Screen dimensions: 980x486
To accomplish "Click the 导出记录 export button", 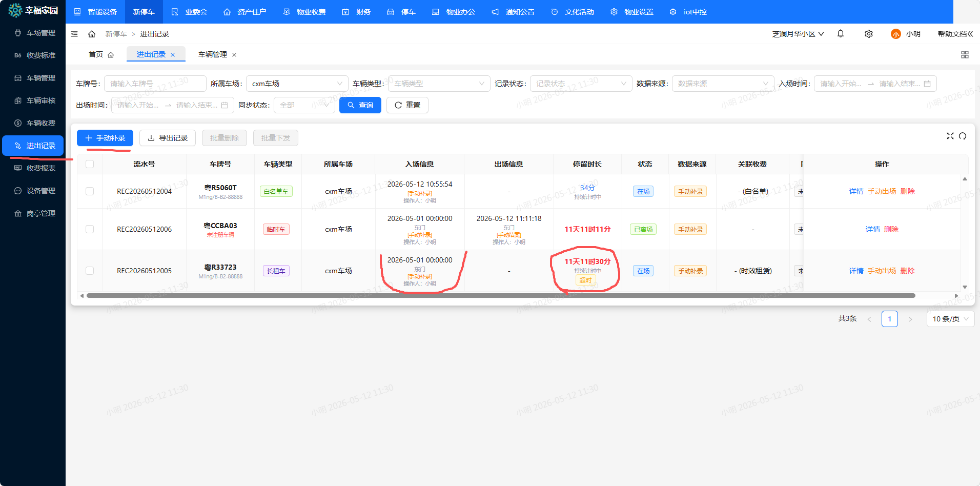I will click(168, 138).
